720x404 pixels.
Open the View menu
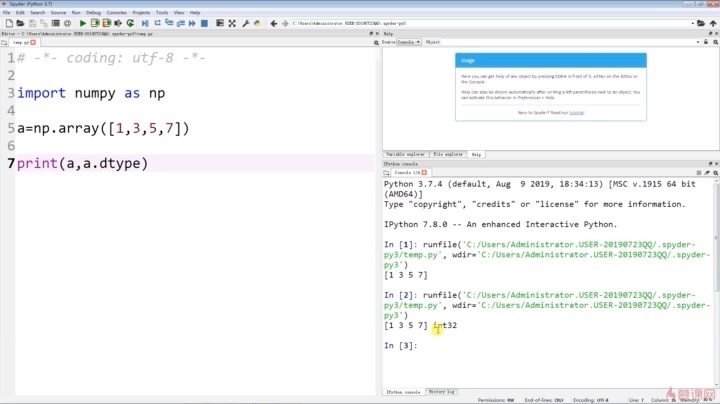tap(179, 12)
